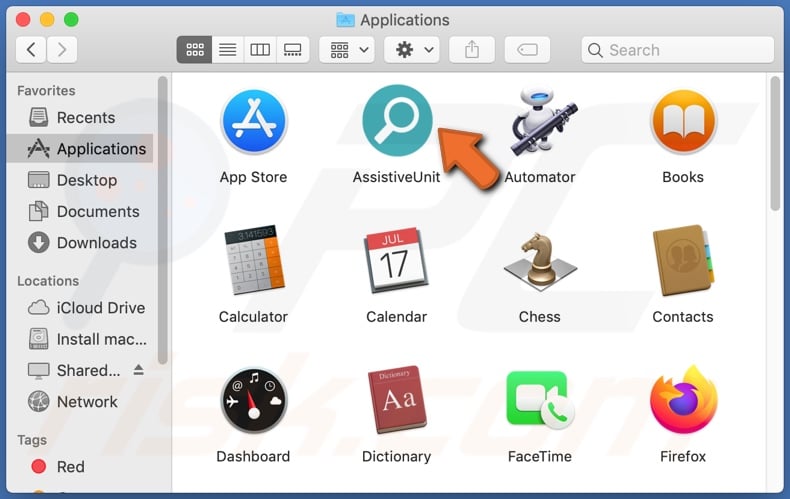
Task: Switch to column view
Action: pos(260,50)
